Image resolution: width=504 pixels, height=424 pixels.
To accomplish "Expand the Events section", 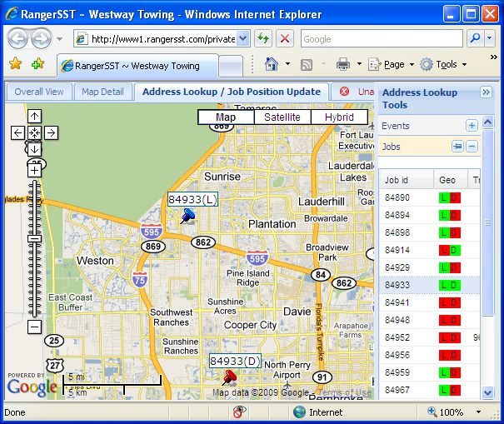I will click(472, 126).
